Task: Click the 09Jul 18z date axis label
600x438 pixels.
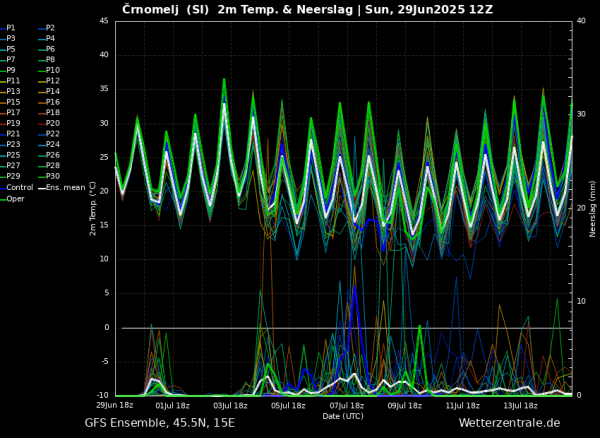Action: [404, 406]
